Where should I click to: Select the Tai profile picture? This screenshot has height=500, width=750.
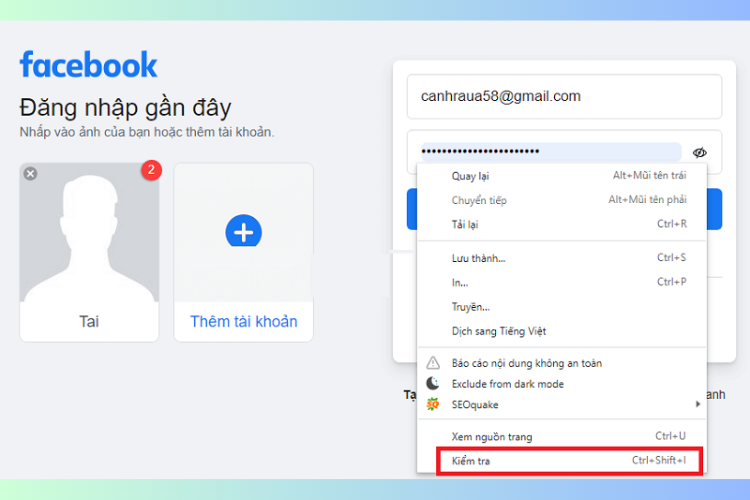(x=89, y=233)
